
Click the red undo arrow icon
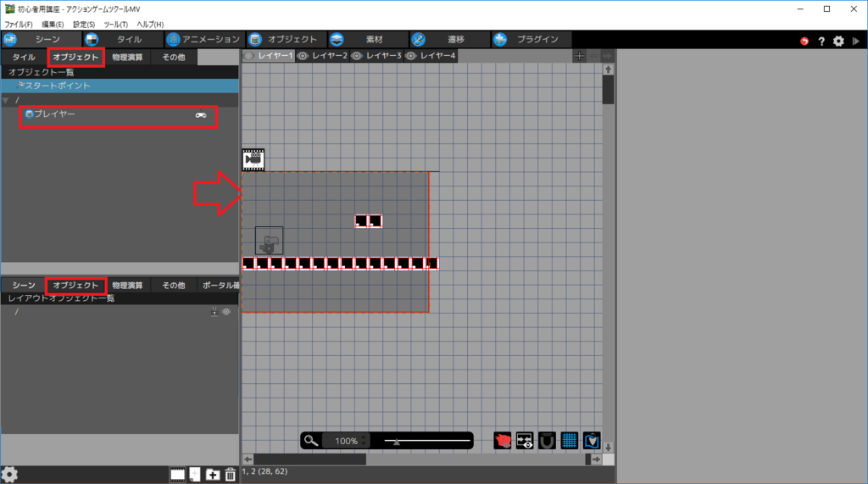click(804, 41)
